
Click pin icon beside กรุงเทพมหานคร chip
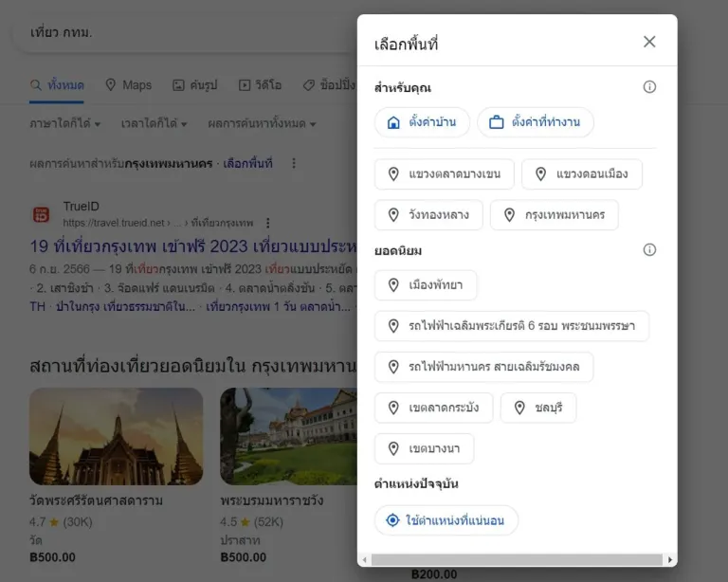click(509, 215)
